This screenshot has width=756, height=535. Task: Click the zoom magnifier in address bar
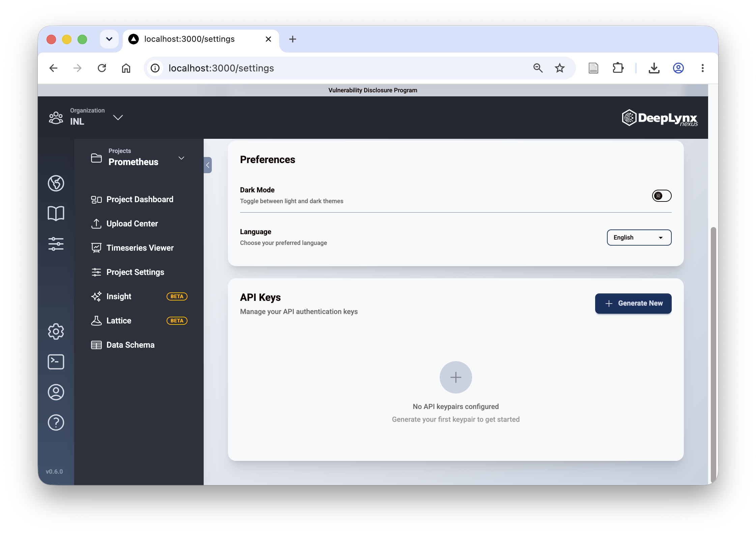pyautogui.click(x=538, y=68)
